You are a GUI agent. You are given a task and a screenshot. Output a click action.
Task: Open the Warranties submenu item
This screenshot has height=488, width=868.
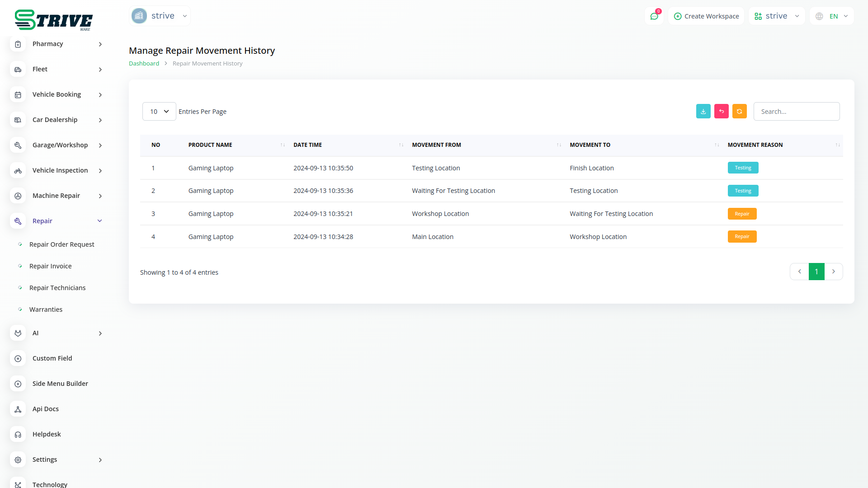[46, 310]
